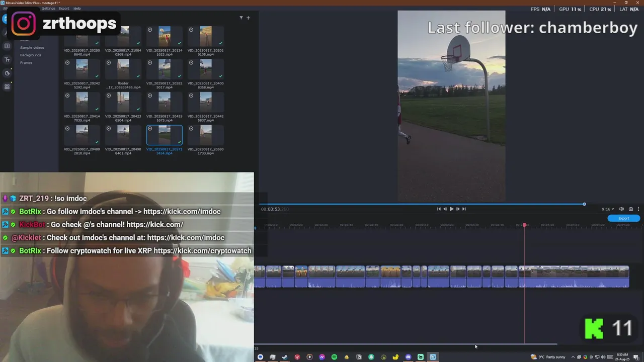This screenshot has height=362, width=644.
Task: Open the Titles (Tt) tab in sidebar
Action: [x=7, y=59]
